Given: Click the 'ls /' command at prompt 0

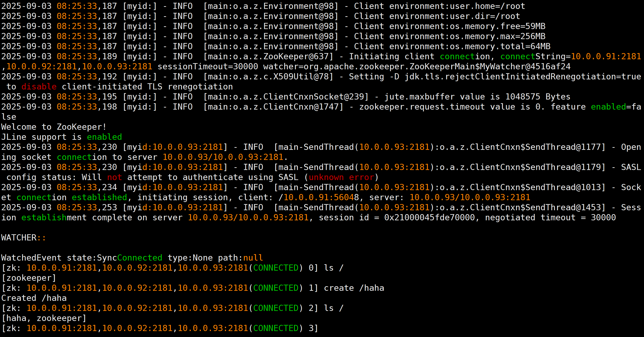Looking at the screenshot, I should tap(334, 268).
